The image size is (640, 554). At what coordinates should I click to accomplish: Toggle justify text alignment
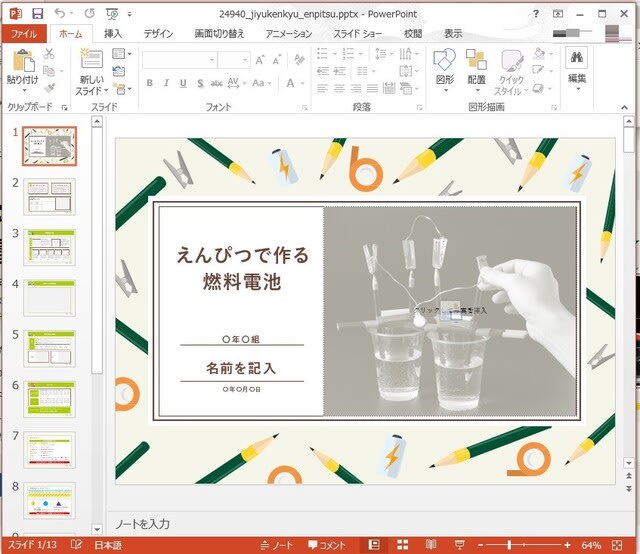point(372,88)
